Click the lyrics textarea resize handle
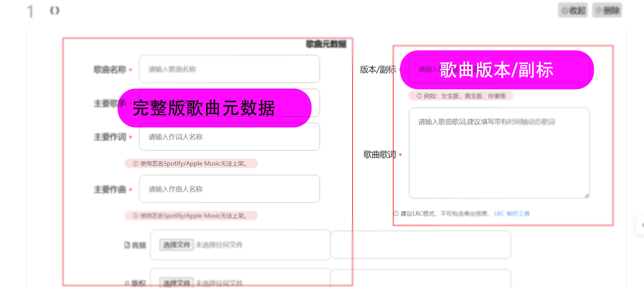The image size is (644, 288). [x=587, y=195]
